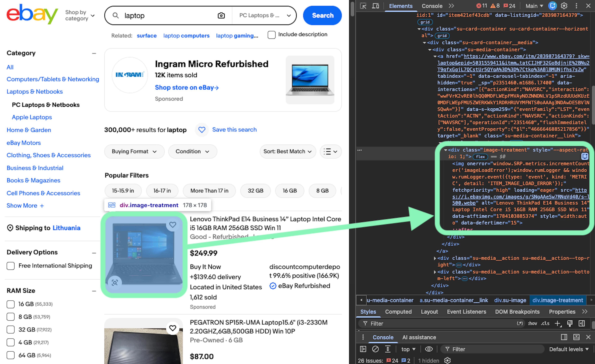This screenshot has height=364, width=595.
Task: Click drawer three-dot menu beside Console
Action: tap(363, 337)
